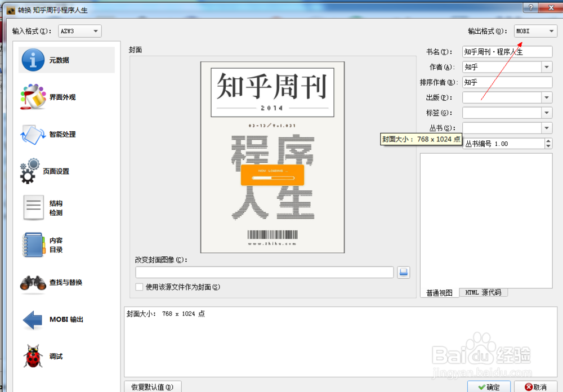The width and height of the screenshot is (563, 392).
Task: Switch to the HTML 源代码 tab
Action: (483, 292)
